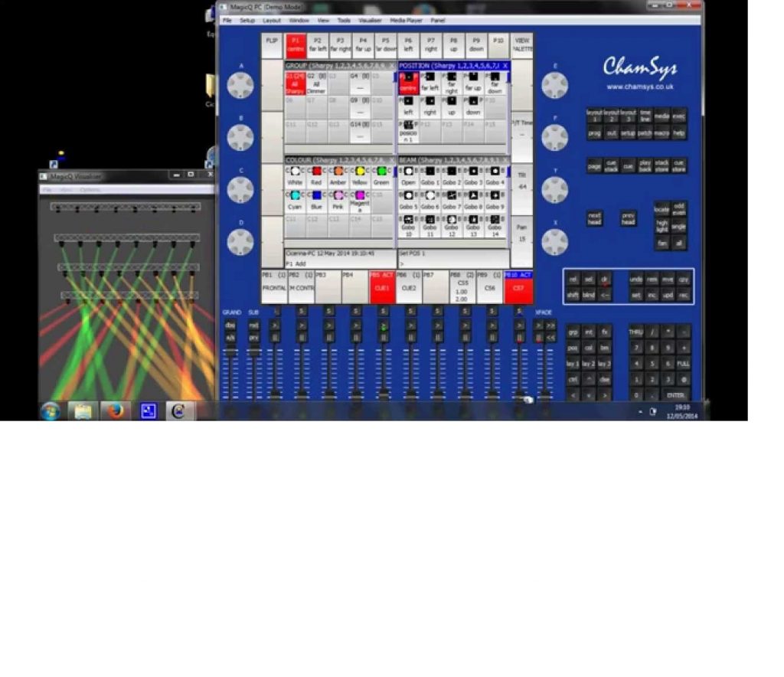Pick the Gobo 6 beam palette
Image resolution: width=784 pixels, height=677 pixels.
click(x=430, y=201)
